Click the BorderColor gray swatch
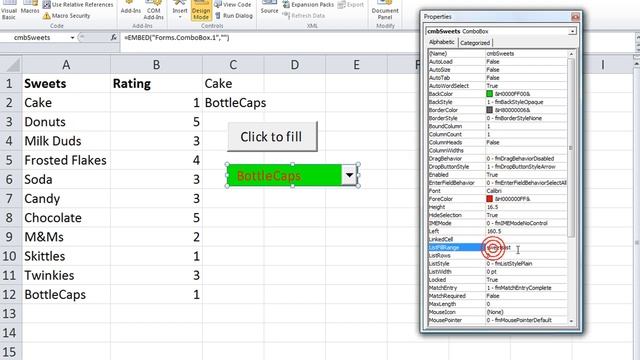Screen dimensions: 640x360 coord(489,110)
